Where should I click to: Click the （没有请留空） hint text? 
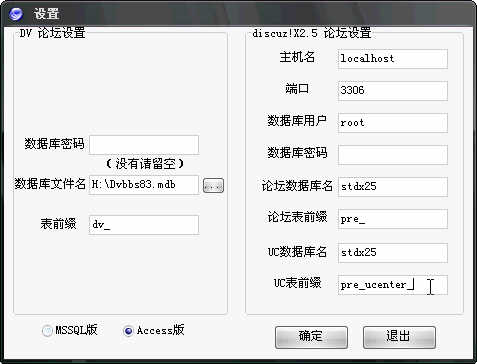click(145, 164)
